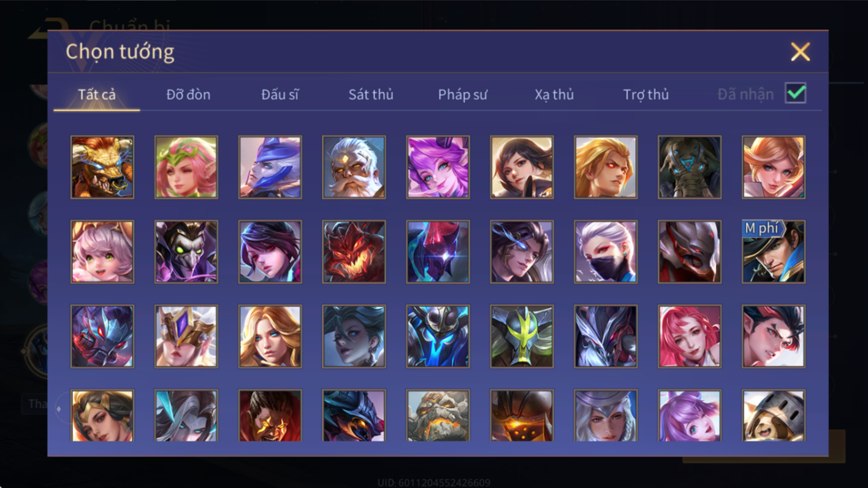Choose the pink-haired girl with leaf crown
868x488 pixels.
coord(186,167)
